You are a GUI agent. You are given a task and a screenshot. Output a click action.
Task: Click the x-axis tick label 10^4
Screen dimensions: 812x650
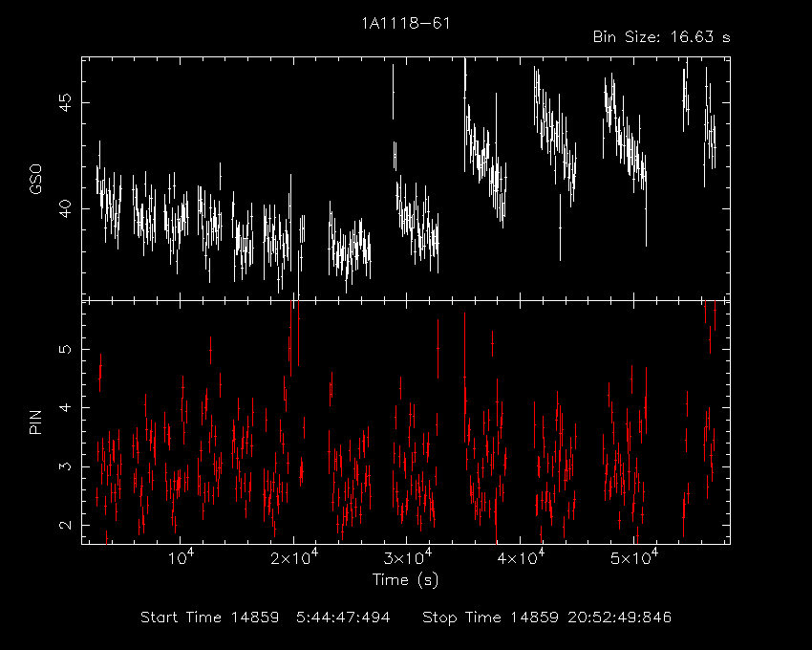point(180,557)
